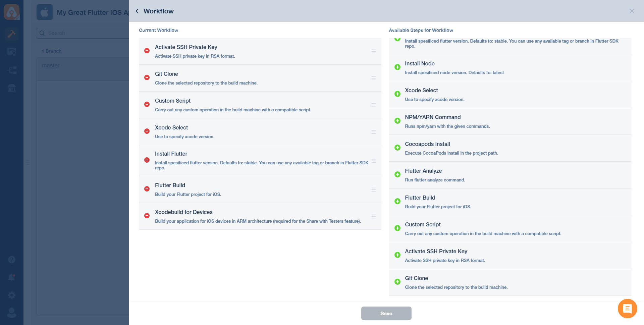Click drag handle of Xcodebuild for Devices row

[373, 216]
